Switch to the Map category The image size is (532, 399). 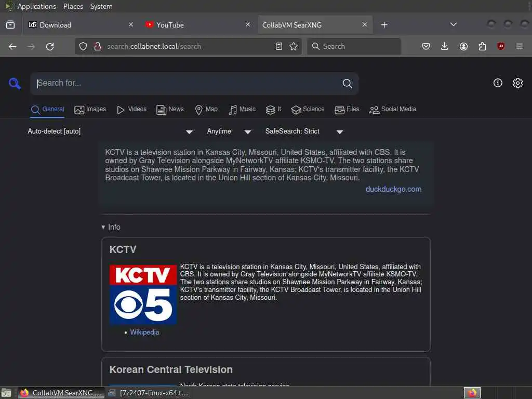tap(206, 110)
